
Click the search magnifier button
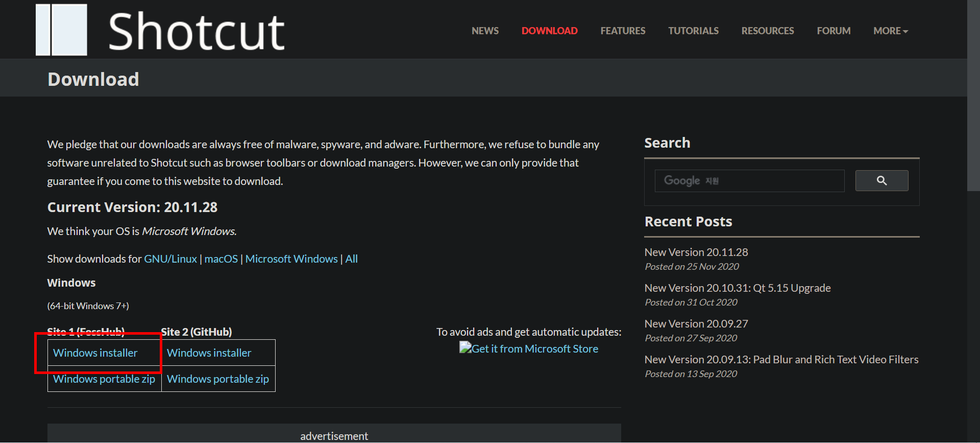[x=881, y=180]
